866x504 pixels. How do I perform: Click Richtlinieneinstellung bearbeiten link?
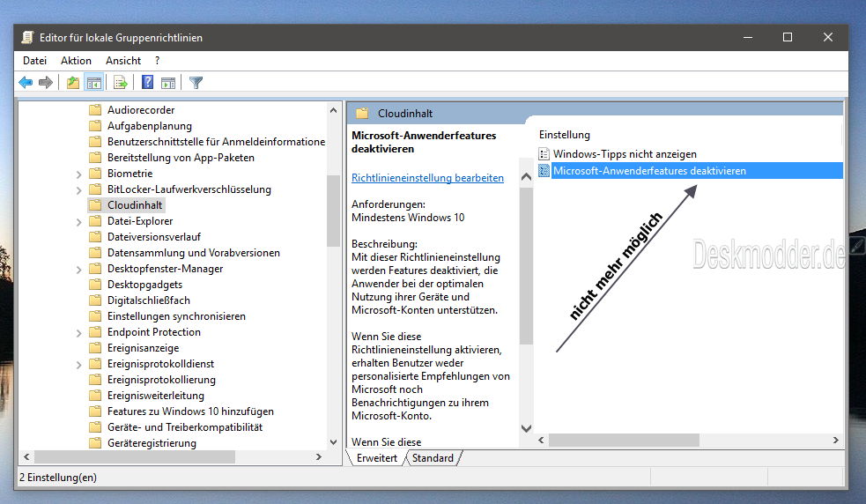(427, 177)
